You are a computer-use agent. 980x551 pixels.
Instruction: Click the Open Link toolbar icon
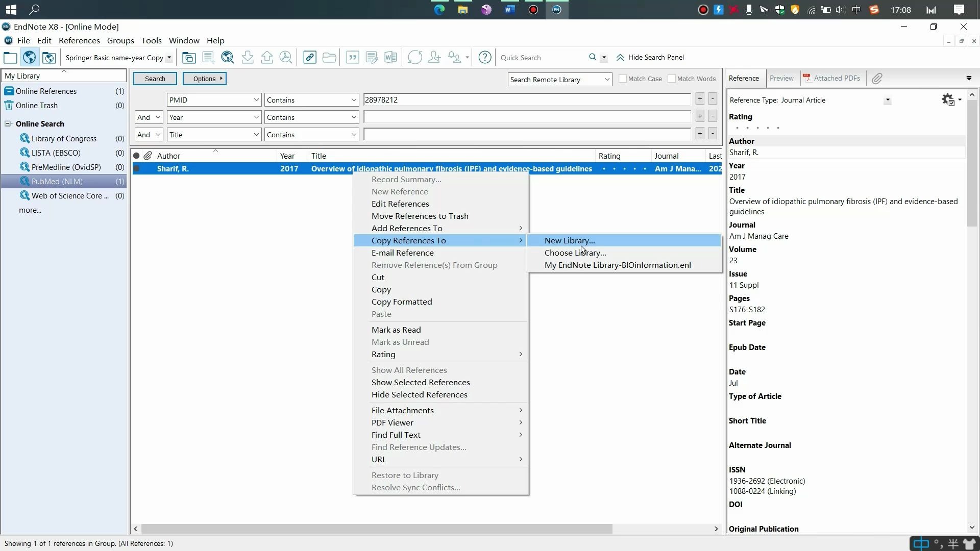point(310,58)
